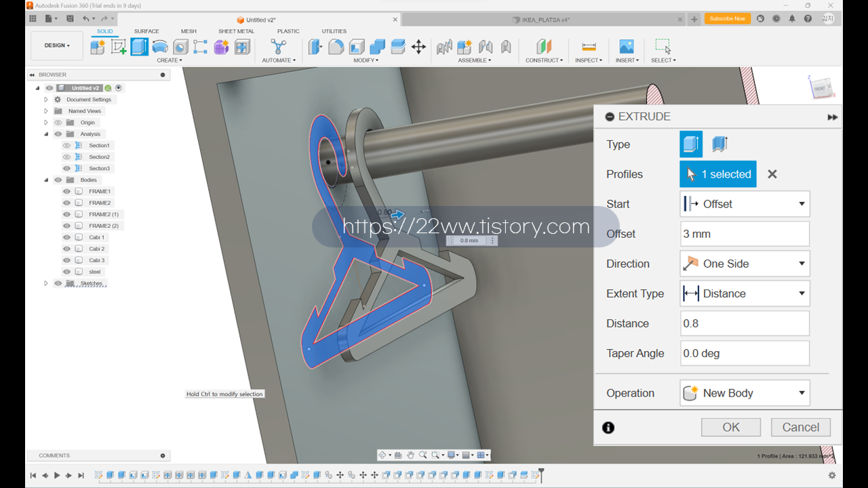The image size is (868, 488).
Task: Open the Help question mark menu
Action: tap(808, 19)
